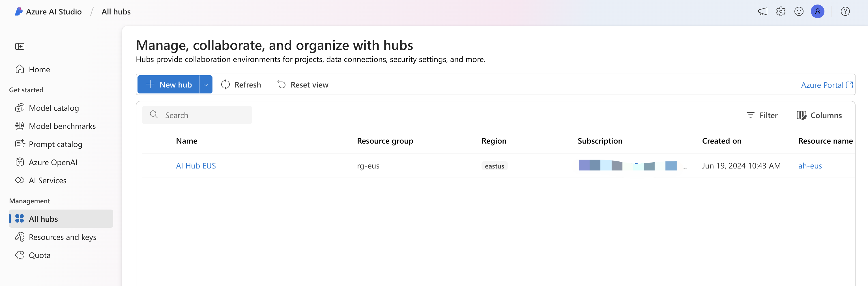The width and height of the screenshot is (868, 286).
Task: Sort by the Region column header
Action: [494, 141]
